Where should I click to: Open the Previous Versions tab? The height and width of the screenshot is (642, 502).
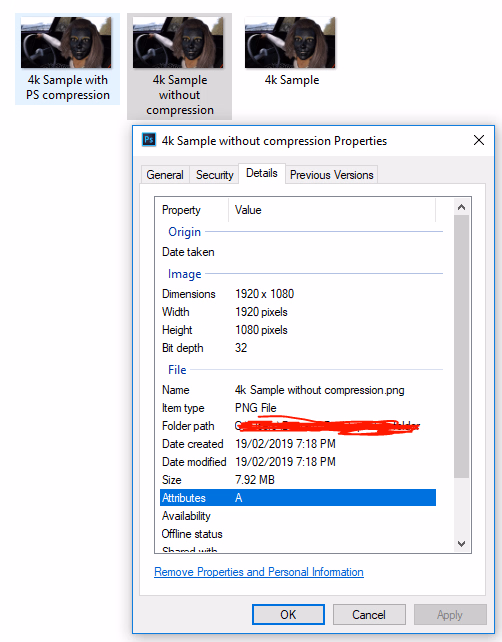coord(332,175)
